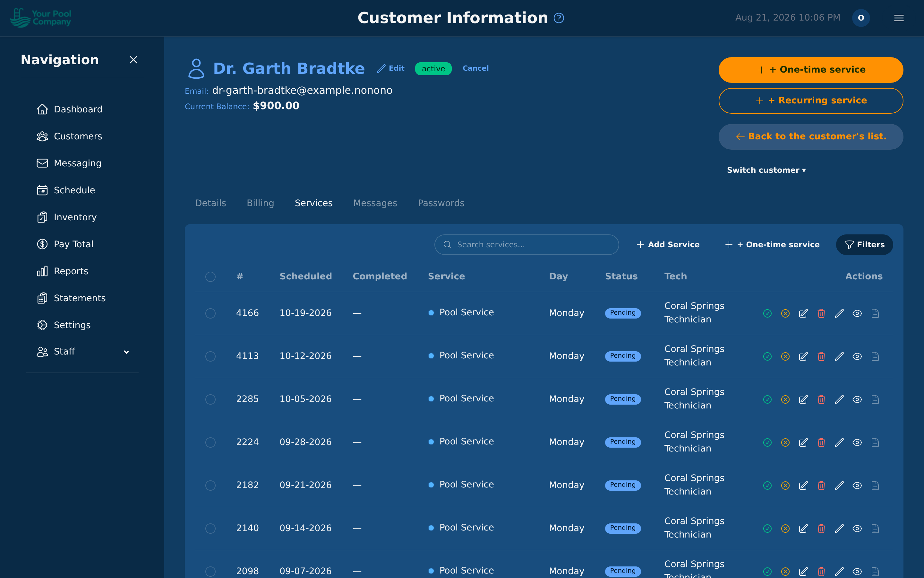Open the help question mark next to Customer Information

click(x=559, y=18)
